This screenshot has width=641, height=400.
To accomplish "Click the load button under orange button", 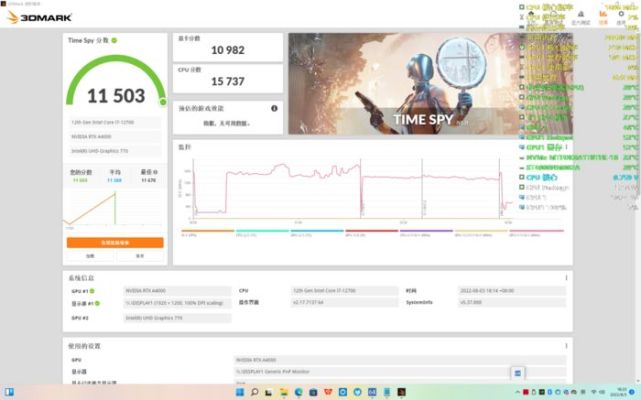I will pos(90,256).
